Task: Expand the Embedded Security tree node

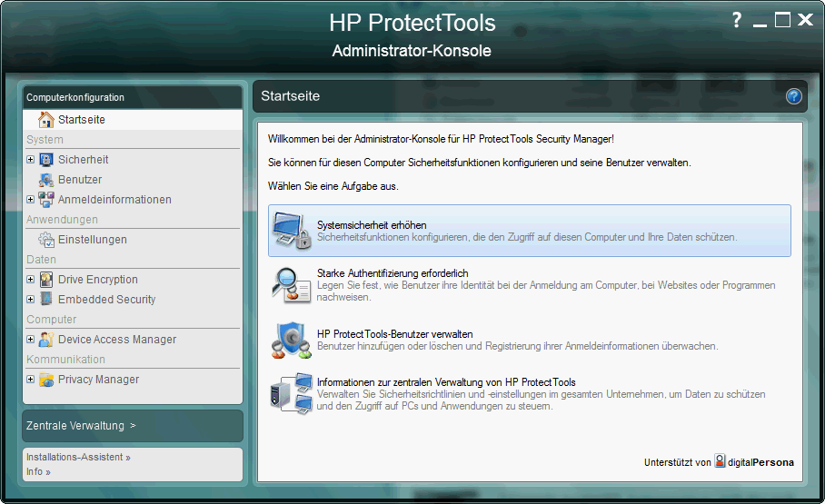Action: pyautogui.click(x=30, y=300)
